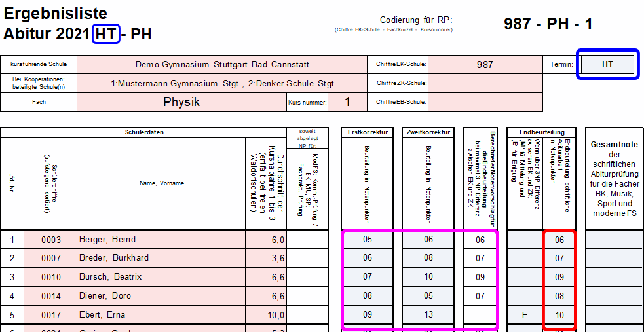The height and width of the screenshot is (332, 644).
Task: Click the Termin field containing HT
Action: 607,64
